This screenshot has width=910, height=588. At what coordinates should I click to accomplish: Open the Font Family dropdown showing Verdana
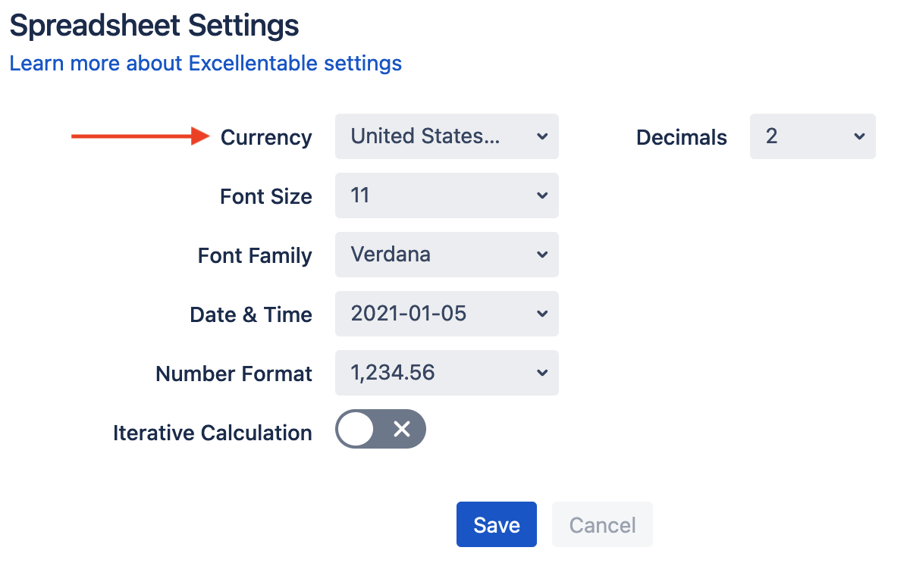[447, 255]
